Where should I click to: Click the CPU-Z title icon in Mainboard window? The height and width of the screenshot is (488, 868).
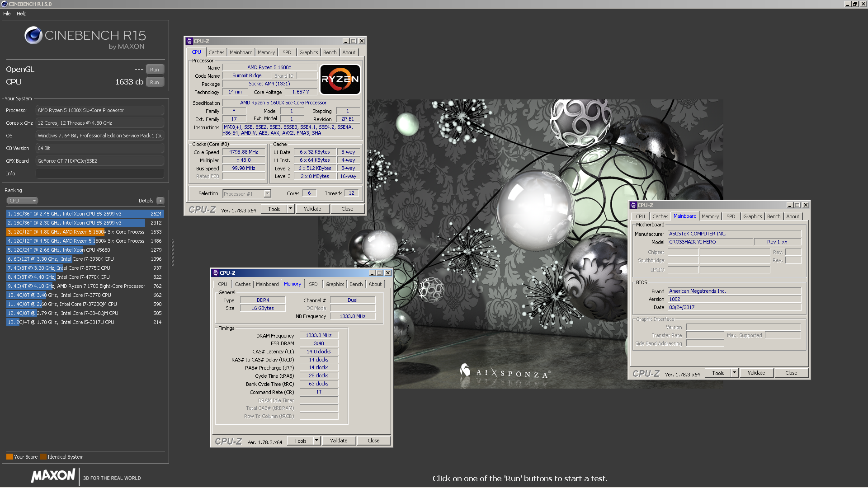pyautogui.click(x=633, y=205)
